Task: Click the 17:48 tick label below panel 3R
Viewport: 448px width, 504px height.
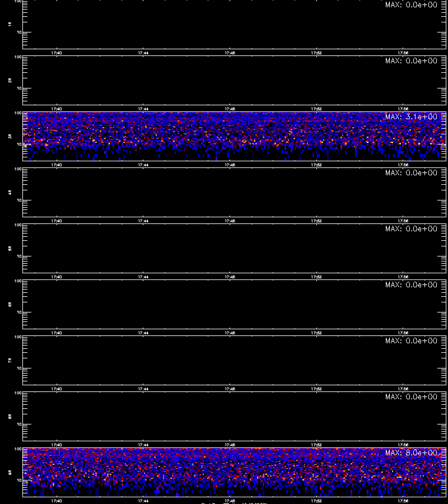Action: [230, 165]
